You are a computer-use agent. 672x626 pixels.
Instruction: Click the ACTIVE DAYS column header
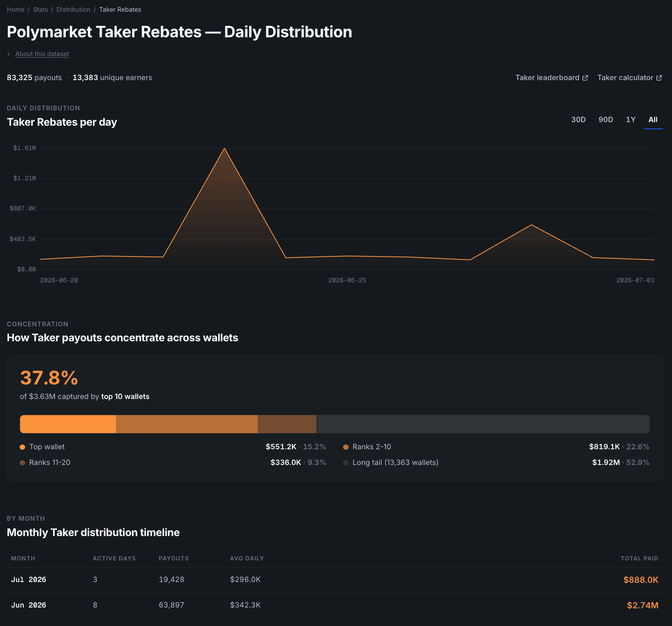[x=114, y=558]
